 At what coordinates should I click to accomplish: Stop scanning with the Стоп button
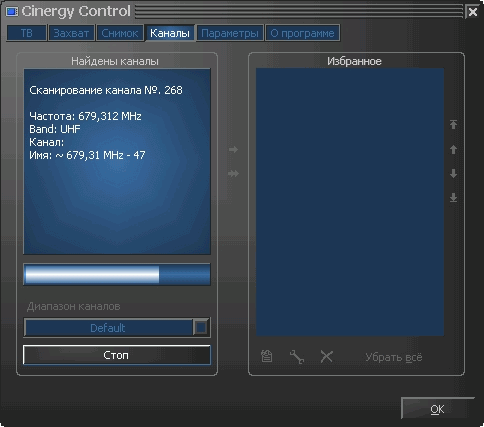click(117, 355)
